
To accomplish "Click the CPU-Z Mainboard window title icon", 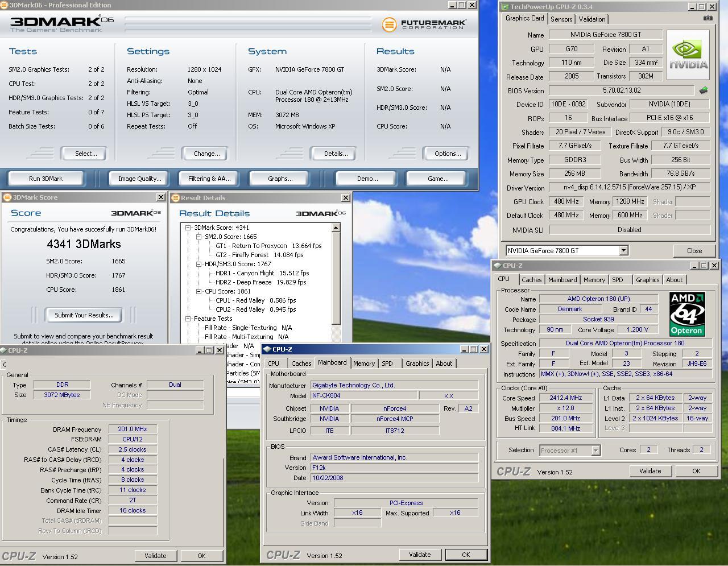I will pyautogui.click(x=267, y=349).
